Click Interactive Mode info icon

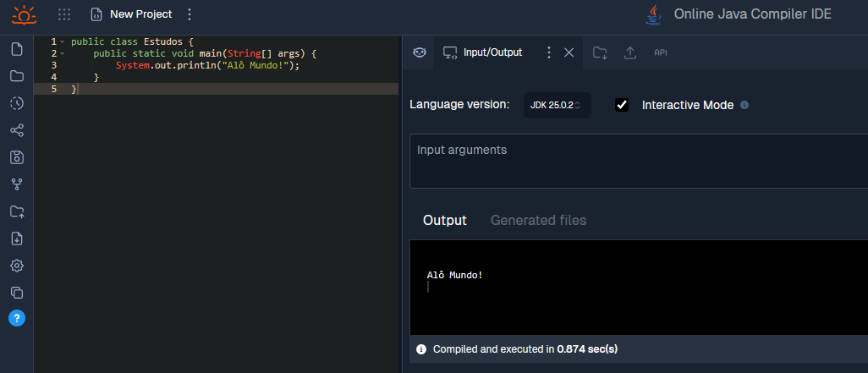point(744,105)
